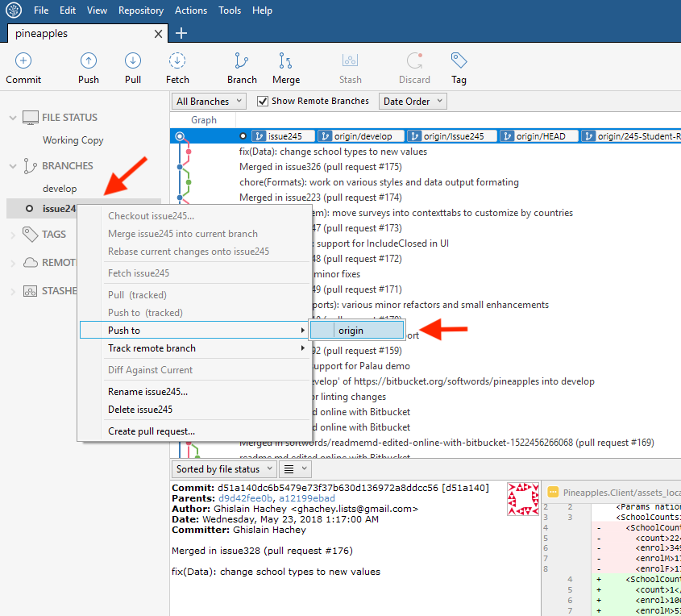Select Working Copy under File Status
Viewport: 681px width, 616px height.
point(73,140)
